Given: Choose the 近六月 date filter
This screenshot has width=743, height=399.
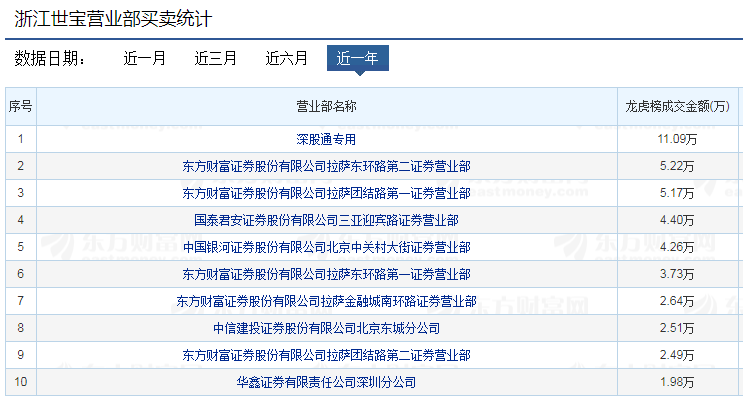Looking at the screenshot, I should pos(287,58).
